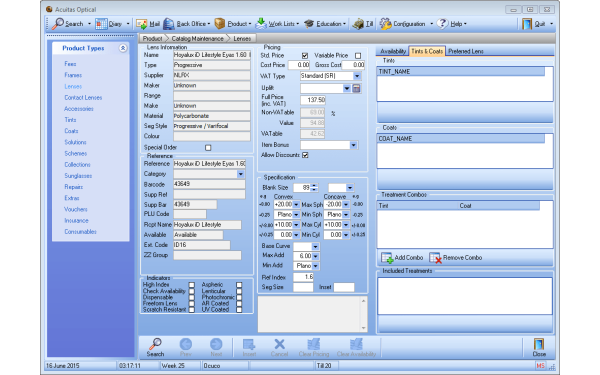This screenshot has width=600, height=375.
Task: Open the Education graduation cap icon
Action: pyautogui.click(x=309, y=24)
